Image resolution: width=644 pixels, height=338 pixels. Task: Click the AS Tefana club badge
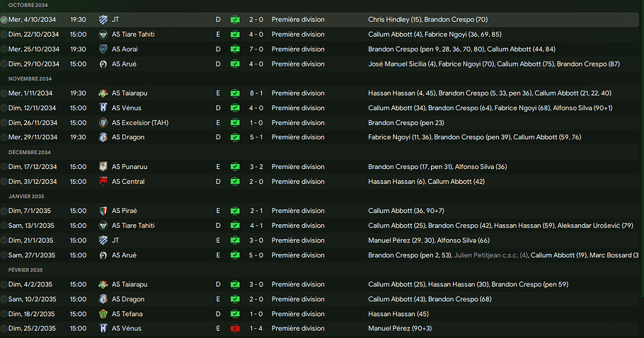point(103,314)
